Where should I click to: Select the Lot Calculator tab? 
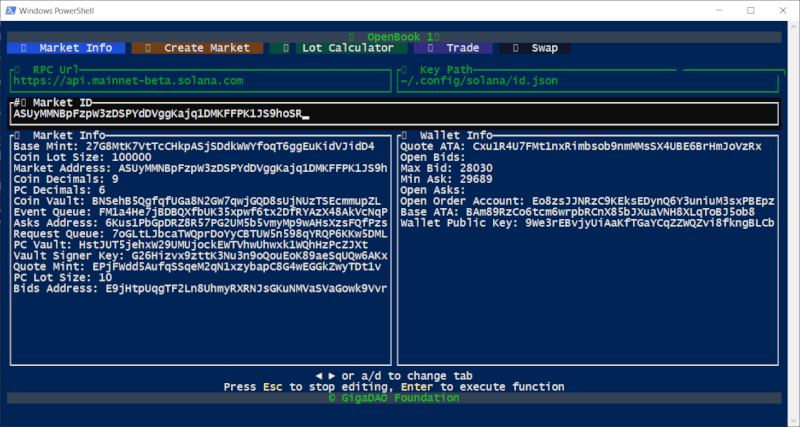338,48
